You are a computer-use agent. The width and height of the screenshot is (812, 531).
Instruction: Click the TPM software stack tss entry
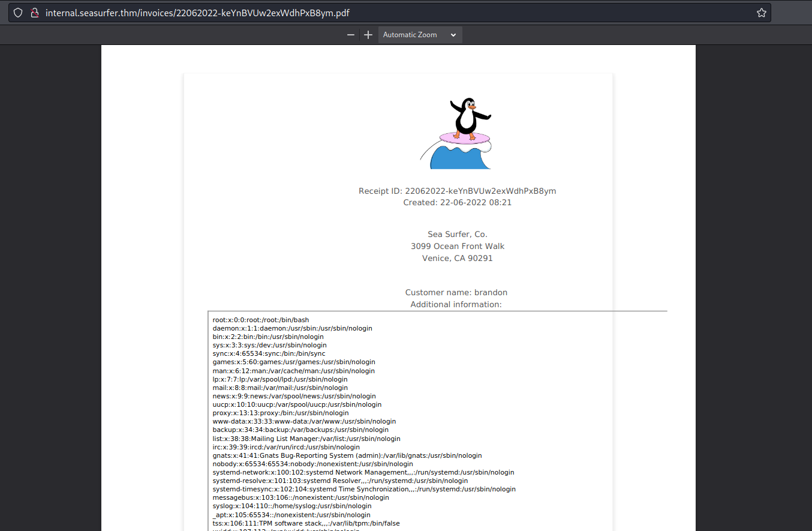click(x=306, y=523)
